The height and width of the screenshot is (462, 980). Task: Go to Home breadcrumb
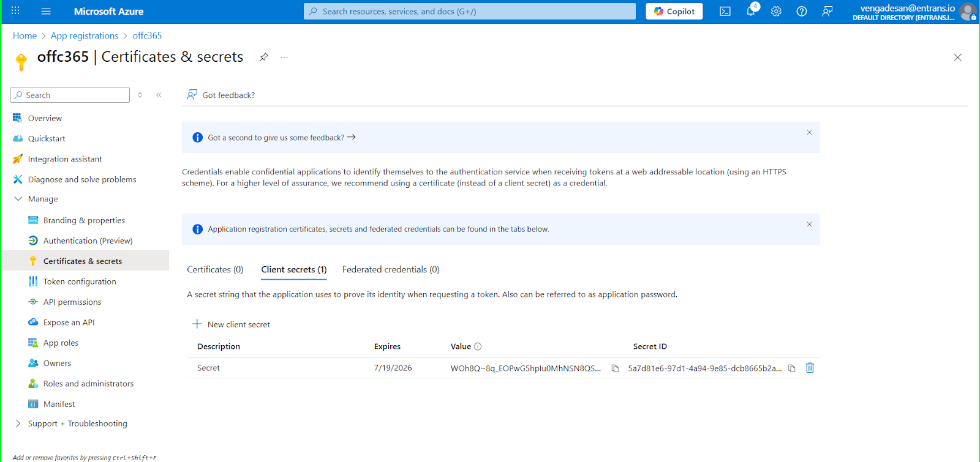(x=24, y=35)
